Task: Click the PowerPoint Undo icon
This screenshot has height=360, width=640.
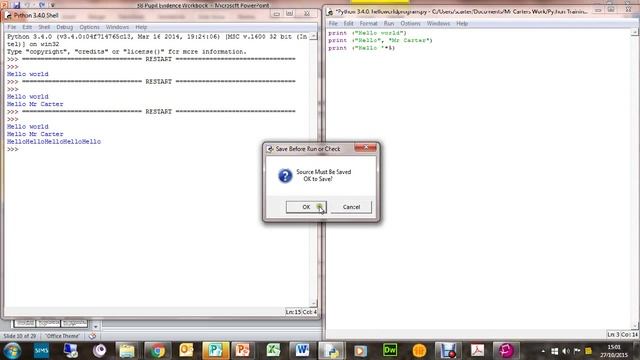Action: tap(28, 5)
